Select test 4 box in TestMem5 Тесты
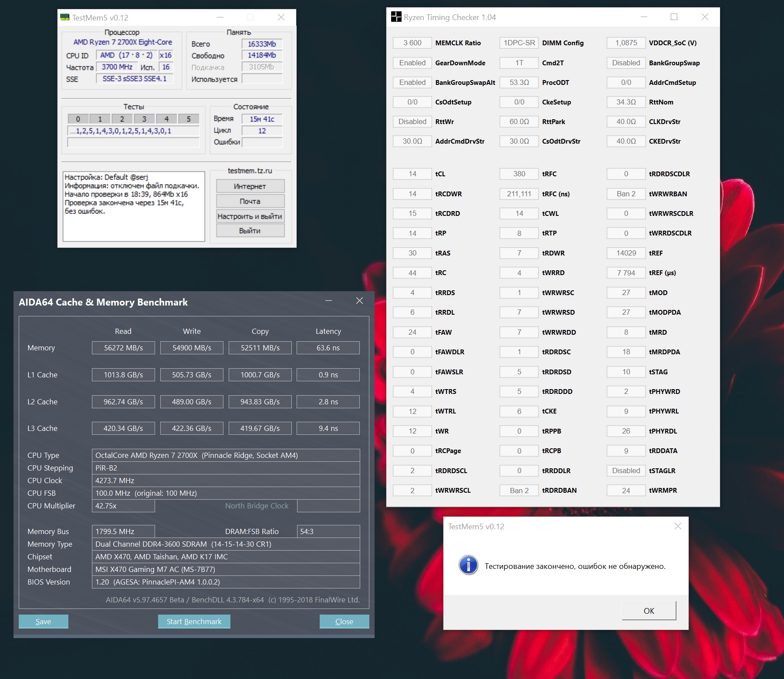Viewport: 784px width, 679px height. (166, 119)
